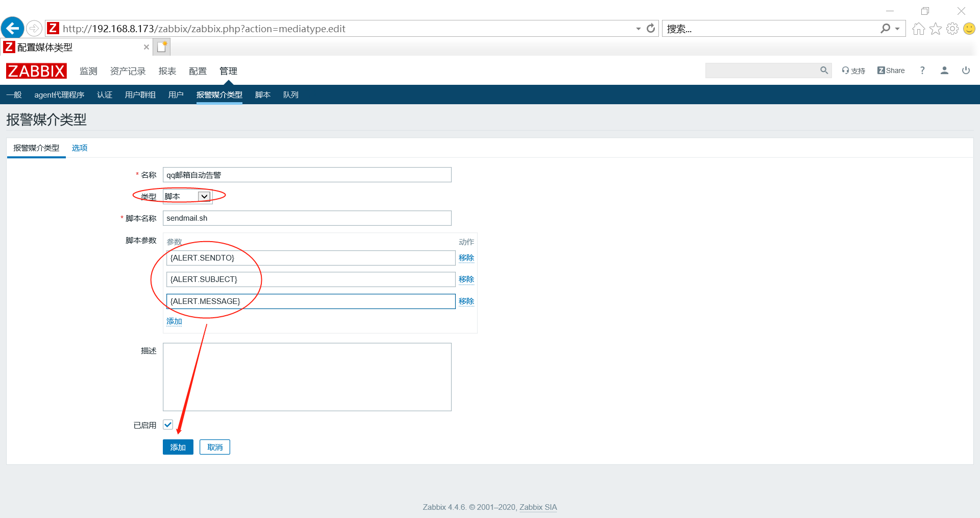The width and height of the screenshot is (980, 518).
Task: Open the 类型 dropdown showing 脚本
Action: 187,196
